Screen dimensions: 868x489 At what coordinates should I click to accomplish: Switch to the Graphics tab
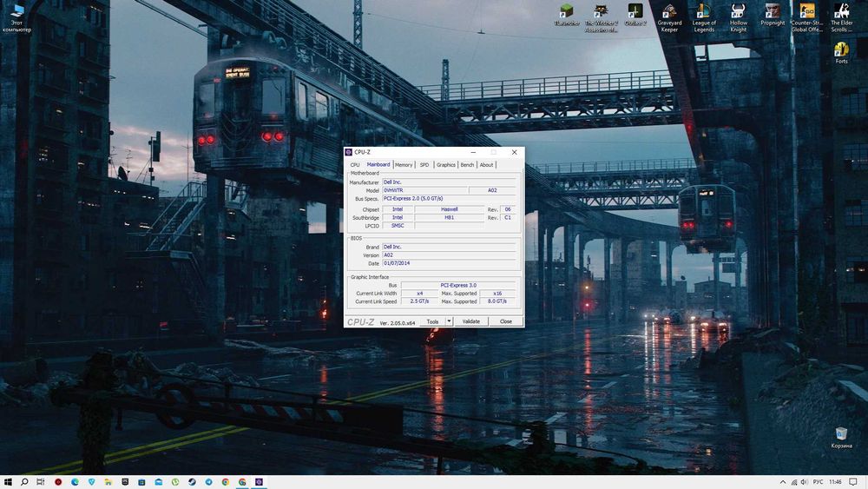coord(445,164)
